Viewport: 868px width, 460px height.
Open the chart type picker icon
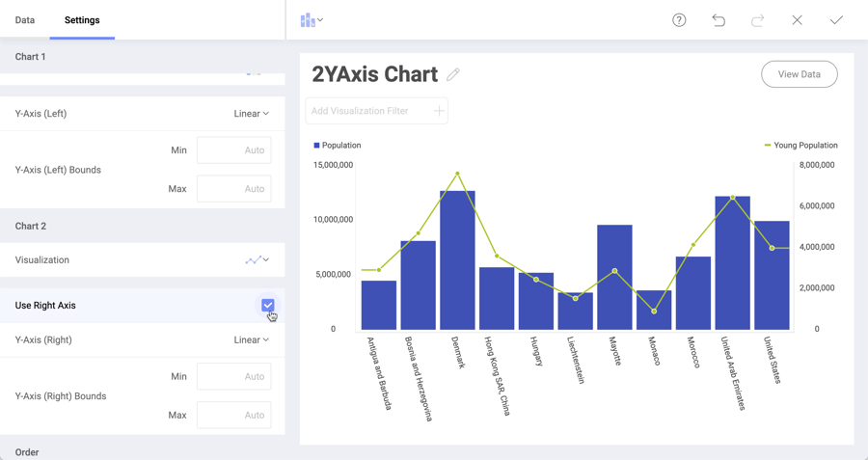(x=311, y=20)
